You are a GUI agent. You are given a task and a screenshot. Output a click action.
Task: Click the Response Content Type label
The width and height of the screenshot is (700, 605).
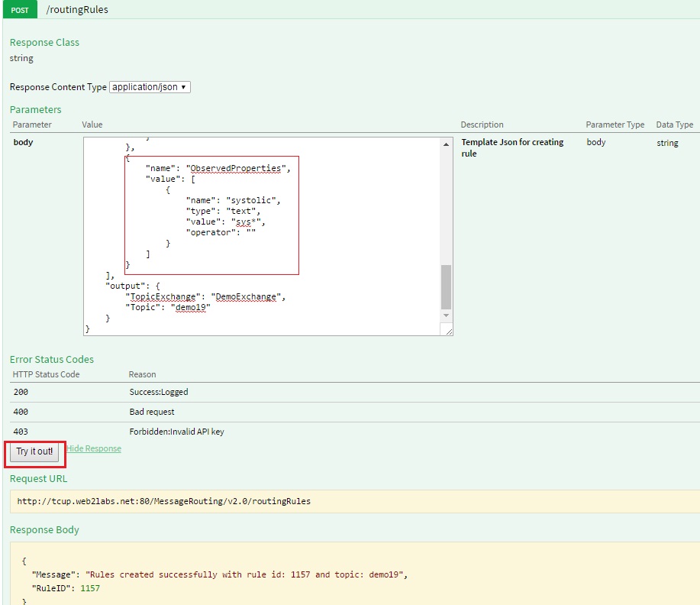click(58, 87)
